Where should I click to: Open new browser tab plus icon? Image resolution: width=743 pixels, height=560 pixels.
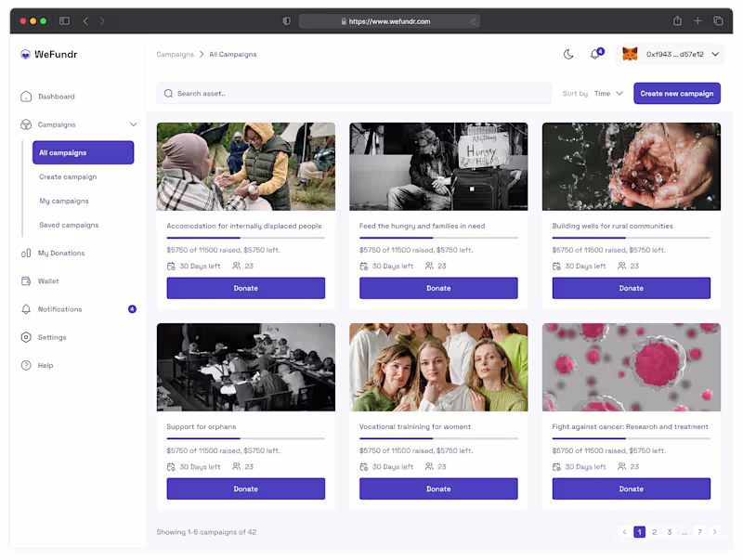697,20
